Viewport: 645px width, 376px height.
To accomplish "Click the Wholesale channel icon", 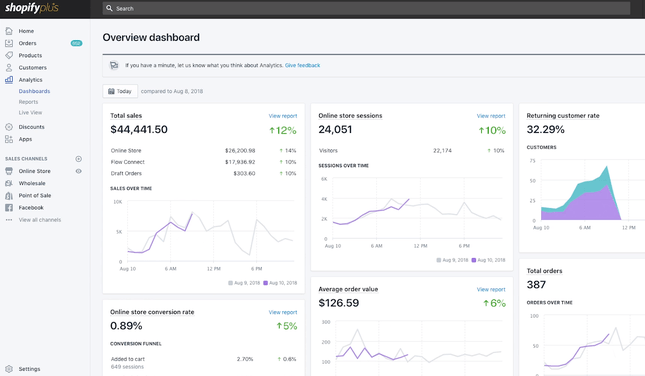I will point(9,183).
